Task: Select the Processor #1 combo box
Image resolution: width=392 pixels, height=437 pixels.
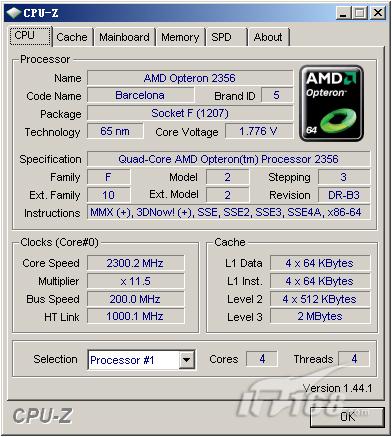Action: coord(142,360)
